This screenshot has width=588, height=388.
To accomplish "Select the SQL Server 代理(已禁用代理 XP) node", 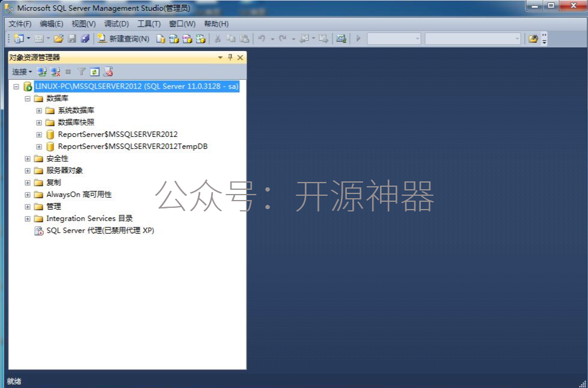I will 100,230.
